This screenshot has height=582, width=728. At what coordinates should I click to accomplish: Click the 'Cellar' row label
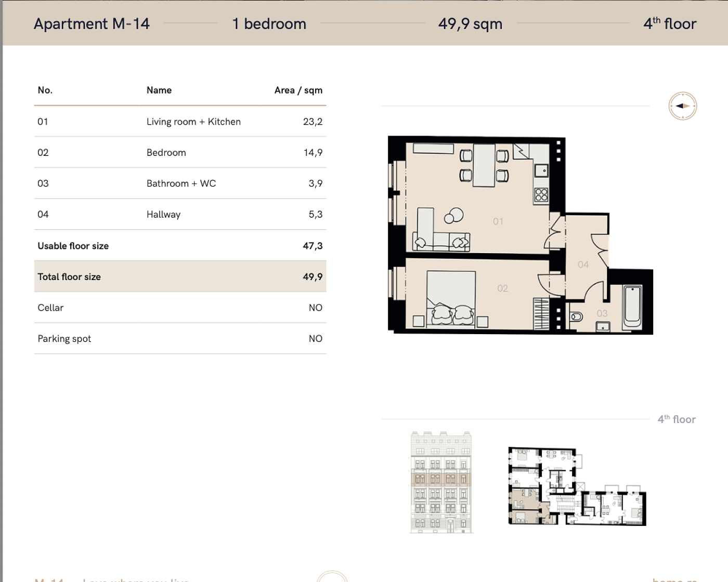click(50, 308)
